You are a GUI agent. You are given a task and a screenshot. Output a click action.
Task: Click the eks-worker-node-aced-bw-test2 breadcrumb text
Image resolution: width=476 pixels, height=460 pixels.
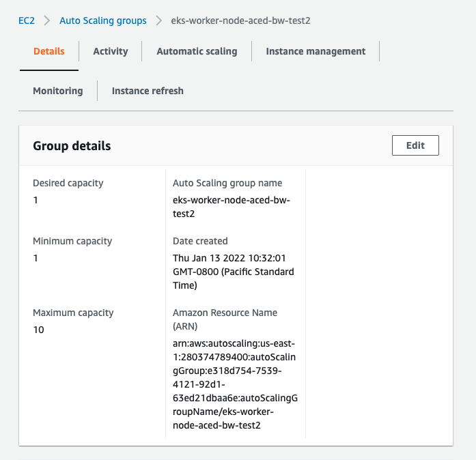[240, 20]
